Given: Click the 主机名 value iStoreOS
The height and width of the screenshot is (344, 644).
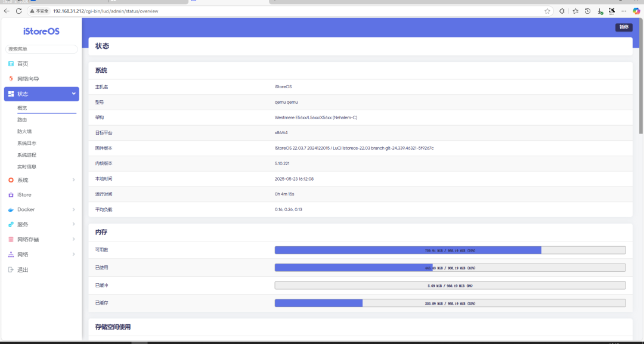Looking at the screenshot, I should (x=283, y=86).
